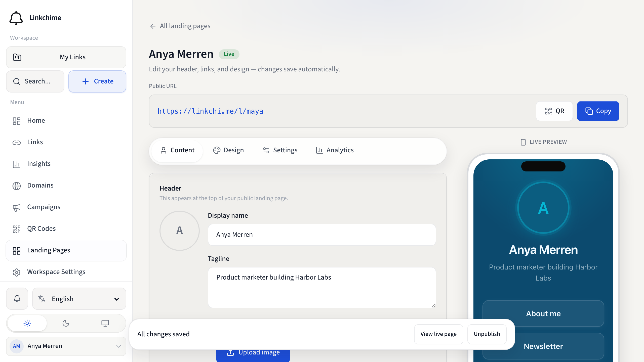Switch to dark theme moon icon

[x=66, y=323]
